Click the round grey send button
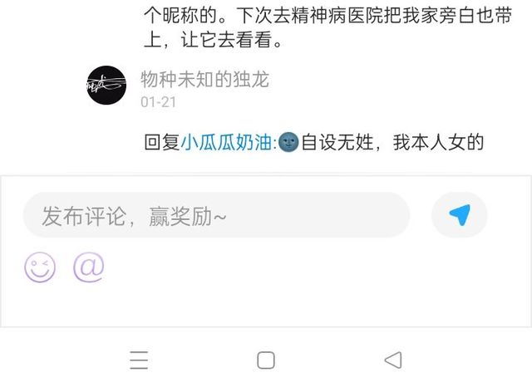The image size is (532, 392). pyautogui.click(x=460, y=214)
